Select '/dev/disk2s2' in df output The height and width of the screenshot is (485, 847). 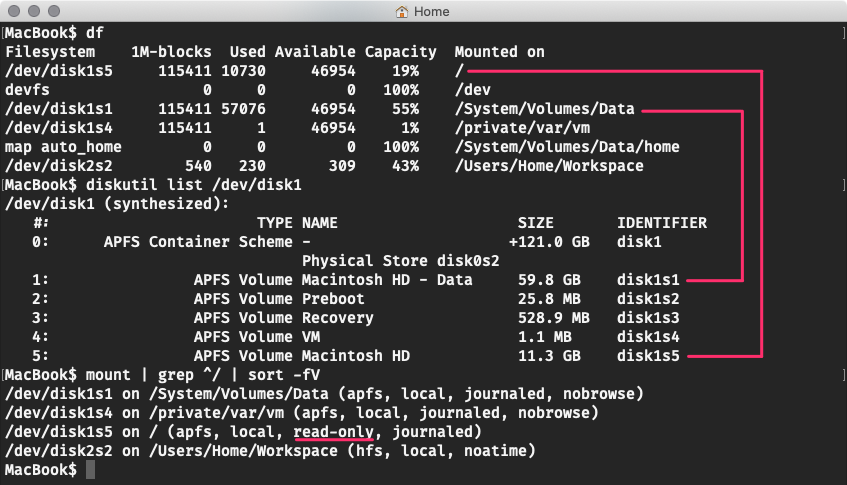click(59, 166)
